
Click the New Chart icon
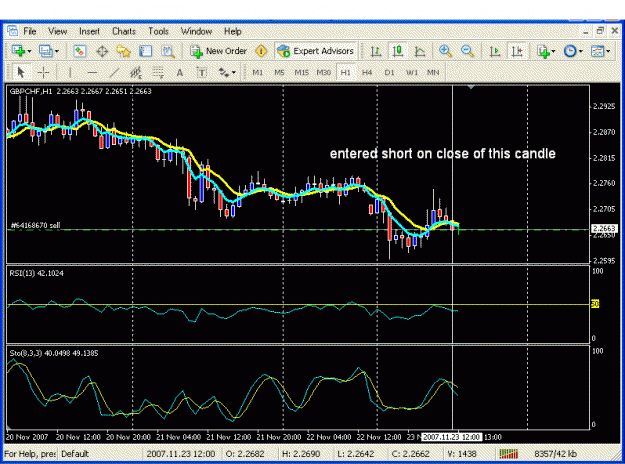[18, 51]
